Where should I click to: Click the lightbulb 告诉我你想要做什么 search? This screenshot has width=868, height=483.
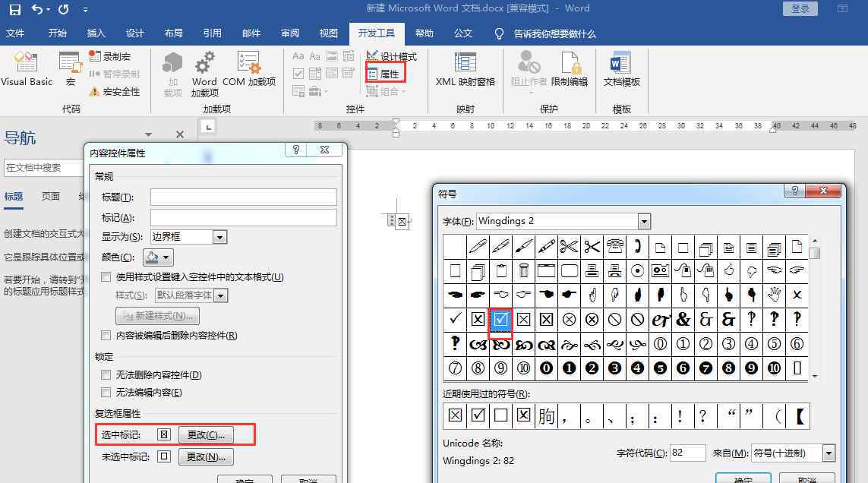545,33
